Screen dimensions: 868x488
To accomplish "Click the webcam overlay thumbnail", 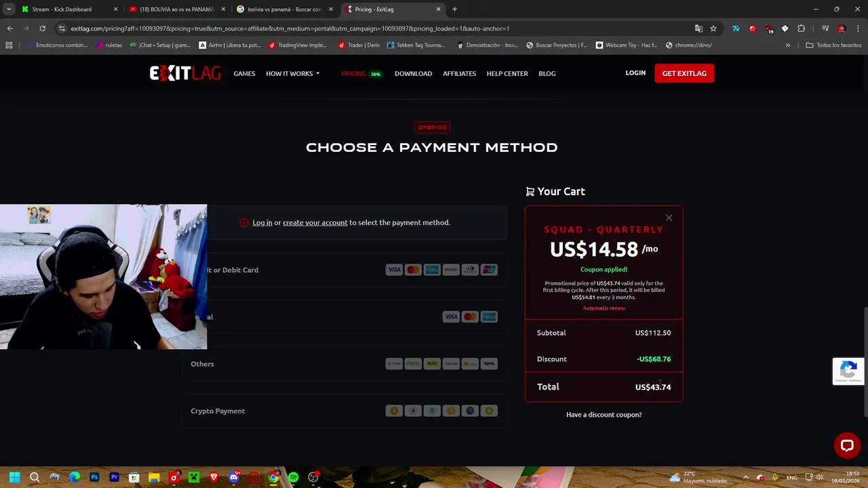I will [103, 277].
